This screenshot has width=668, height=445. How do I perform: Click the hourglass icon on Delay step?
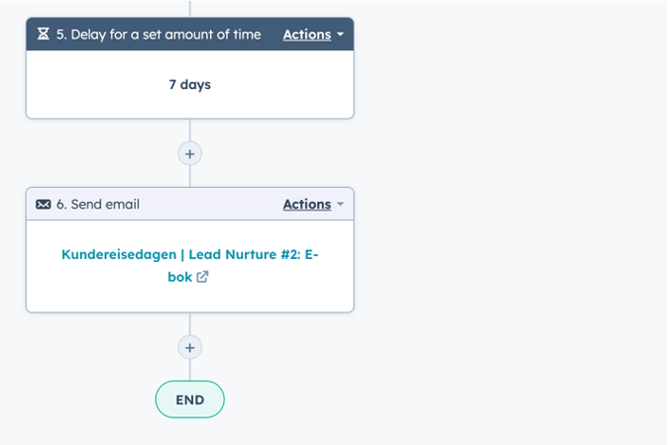tap(43, 34)
